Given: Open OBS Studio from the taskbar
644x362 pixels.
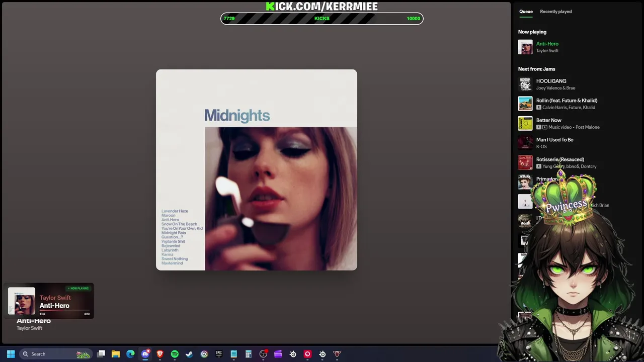Looking at the screenshot, I should [263, 354].
